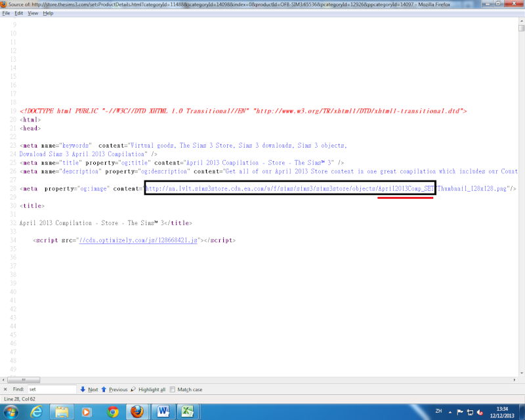This screenshot has height=420, width=525.
Task: Click the opening <html> tag line
Action: (x=30, y=119)
